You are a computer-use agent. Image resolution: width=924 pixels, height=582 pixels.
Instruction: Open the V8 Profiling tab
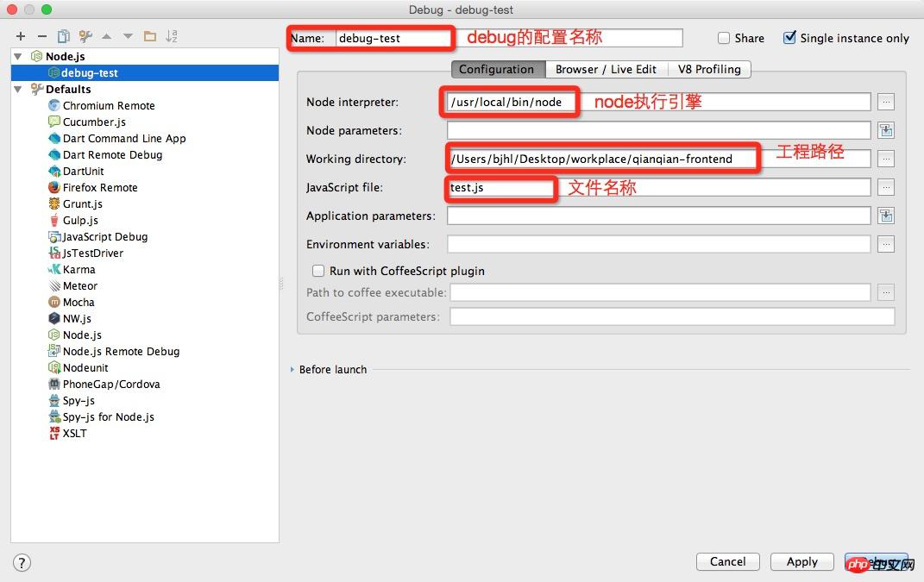click(x=709, y=70)
